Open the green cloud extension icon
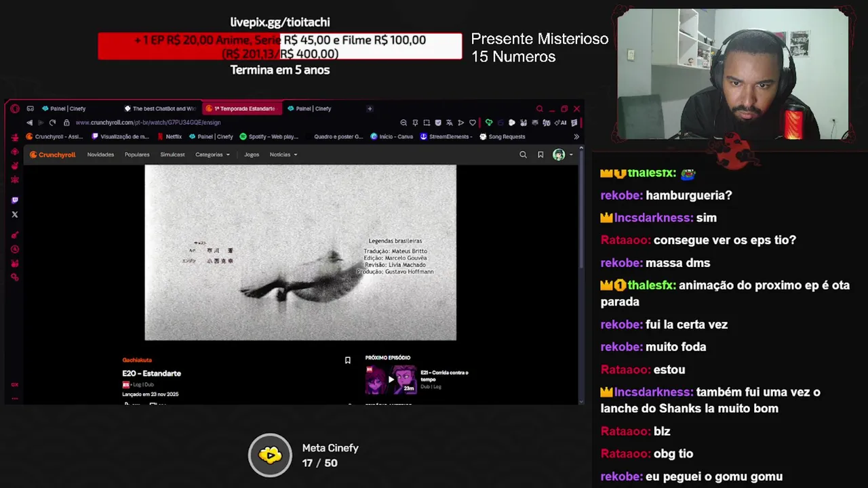868x488 pixels. (x=488, y=123)
